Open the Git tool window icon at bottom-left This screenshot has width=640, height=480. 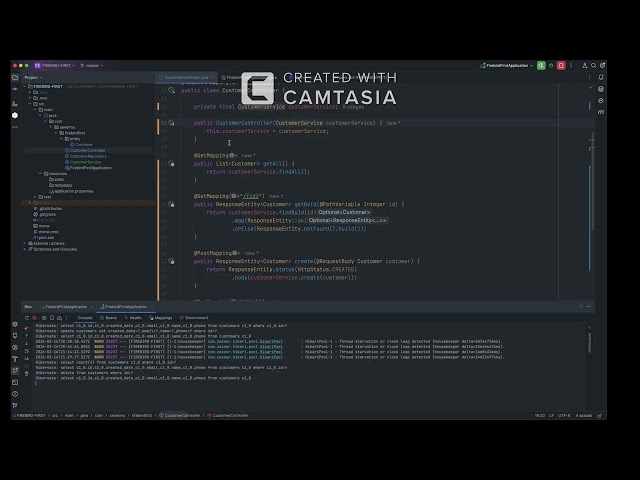(15, 405)
